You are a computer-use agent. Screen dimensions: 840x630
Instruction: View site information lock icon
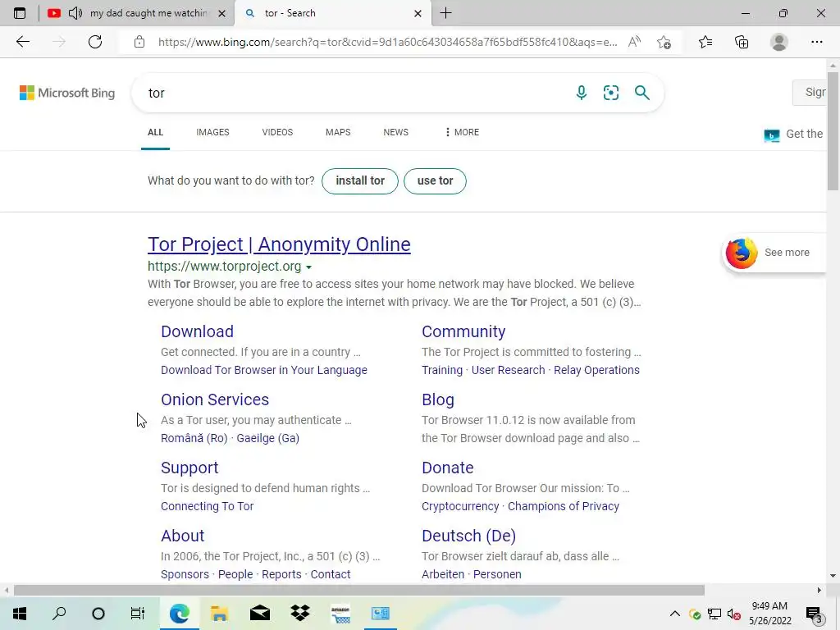click(x=139, y=42)
